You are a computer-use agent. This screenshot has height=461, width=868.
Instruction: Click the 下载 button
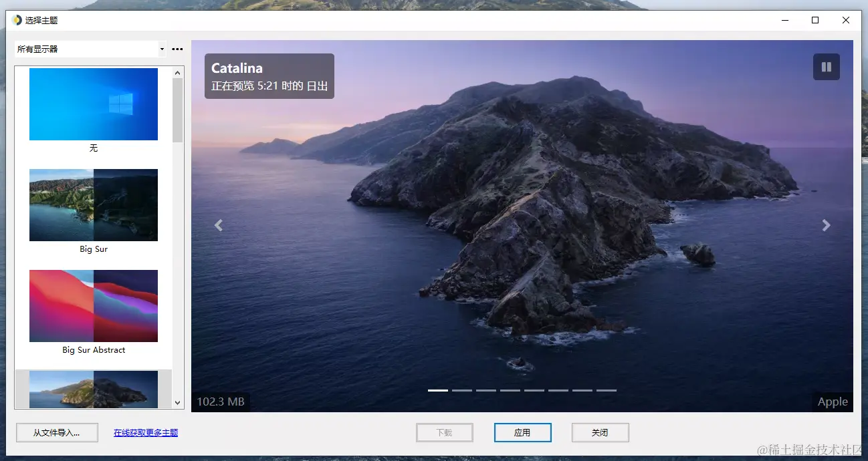(x=445, y=433)
